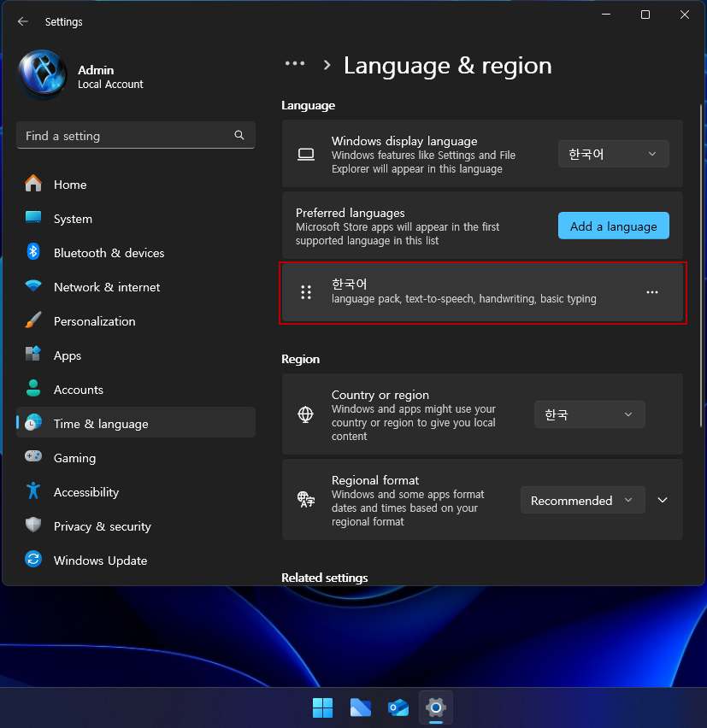
Task: Click the laptop display language icon
Action: 306,154
